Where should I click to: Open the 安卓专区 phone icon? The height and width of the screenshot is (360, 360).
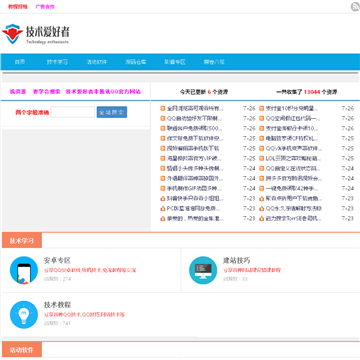[x=24, y=270]
